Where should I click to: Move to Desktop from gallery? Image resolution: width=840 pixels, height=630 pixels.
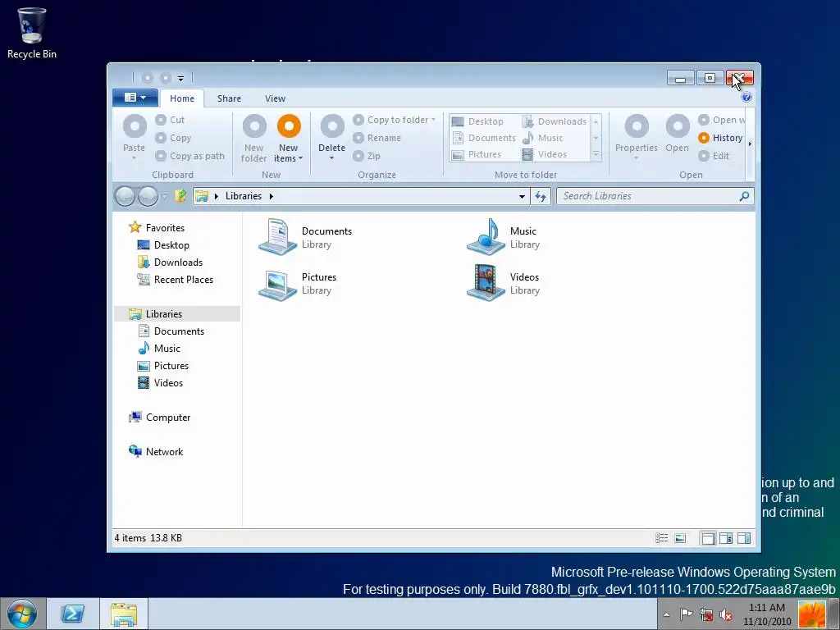click(x=477, y=121)
